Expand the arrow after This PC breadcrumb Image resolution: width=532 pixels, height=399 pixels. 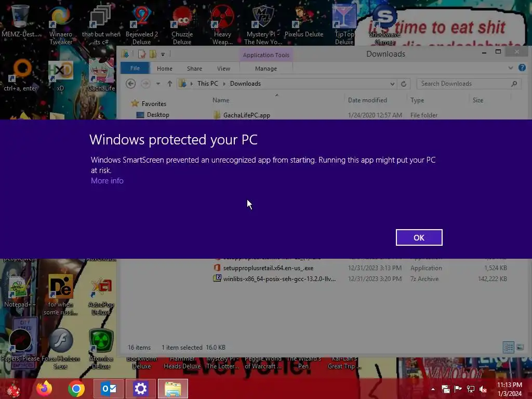coord(224,84)
